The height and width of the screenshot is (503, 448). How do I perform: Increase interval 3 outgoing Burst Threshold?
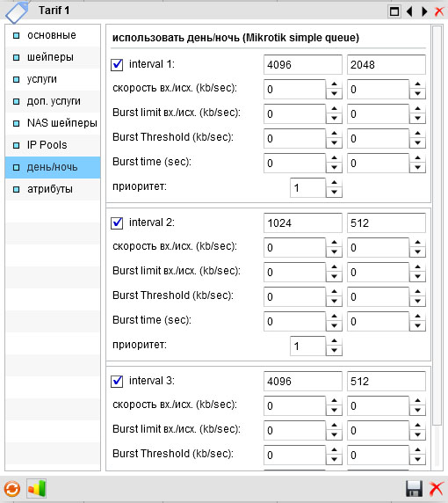[417, 450]
